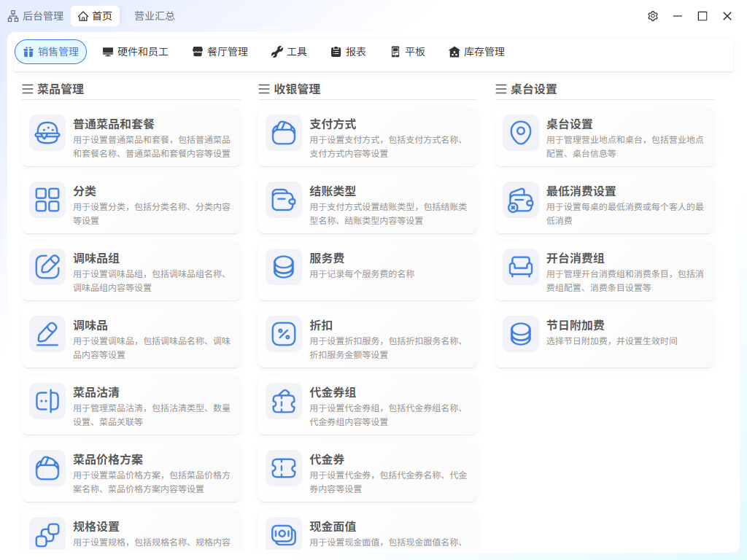Open the settings gear in title bar
The image size is (747, 560).
click(x=653, y=16)
